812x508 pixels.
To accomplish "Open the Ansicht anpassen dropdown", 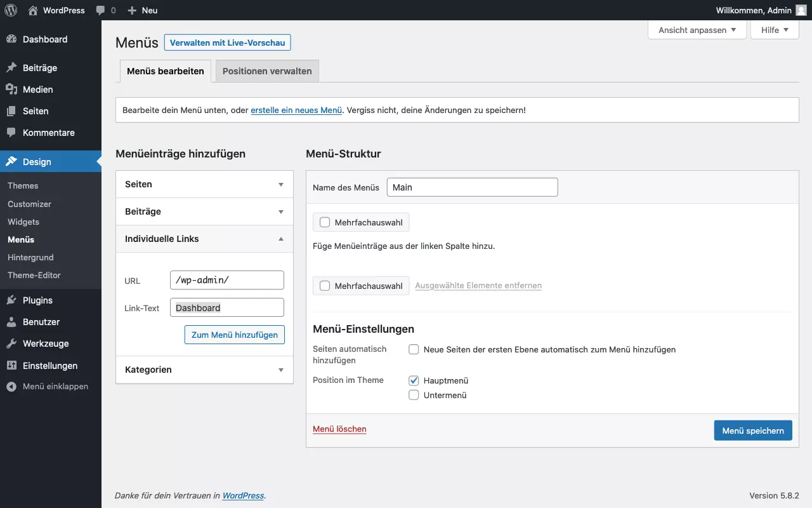I will (x=697, y=30).
